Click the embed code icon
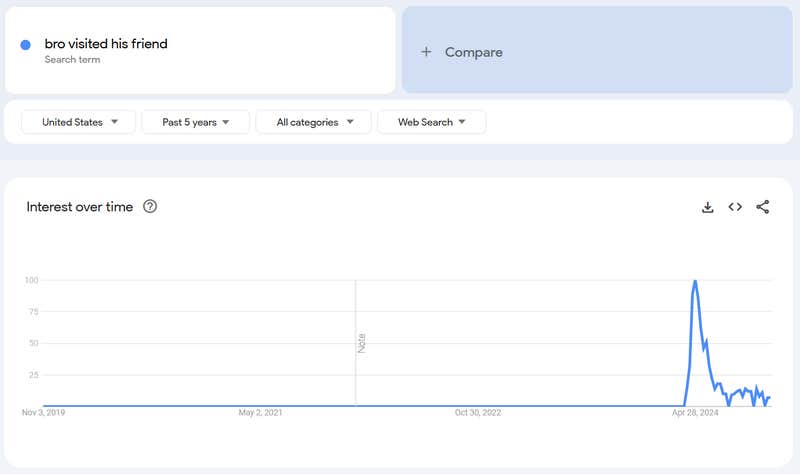This screenshot has width=800, height=474. click(x=735, y=207)
